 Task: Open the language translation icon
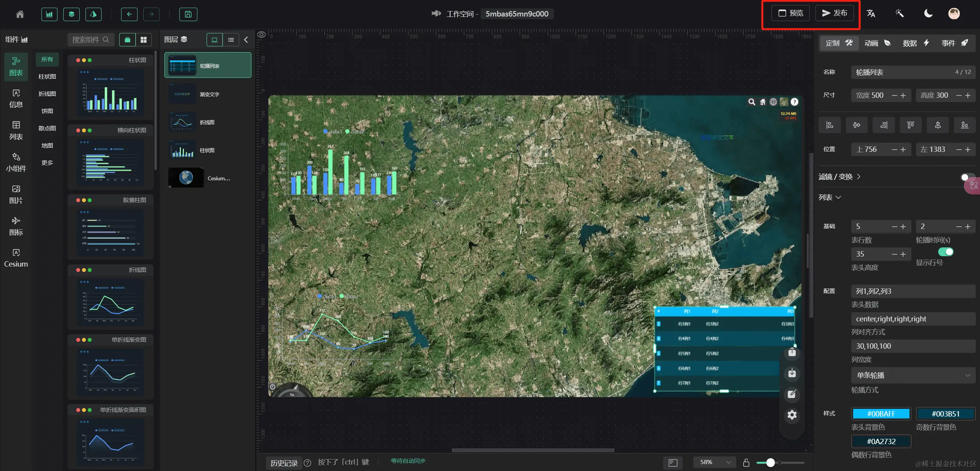click(x=871, y=14)
